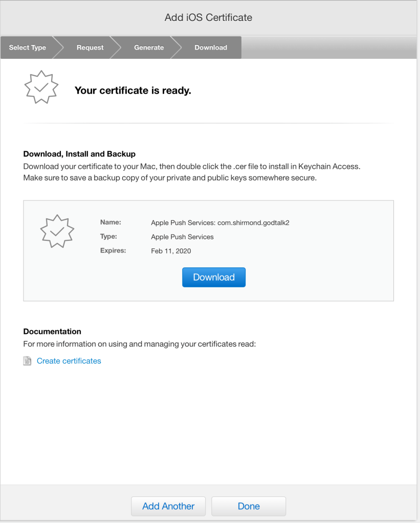Click the Name field label
Screen dimensions: 420x523
[110, 222]
